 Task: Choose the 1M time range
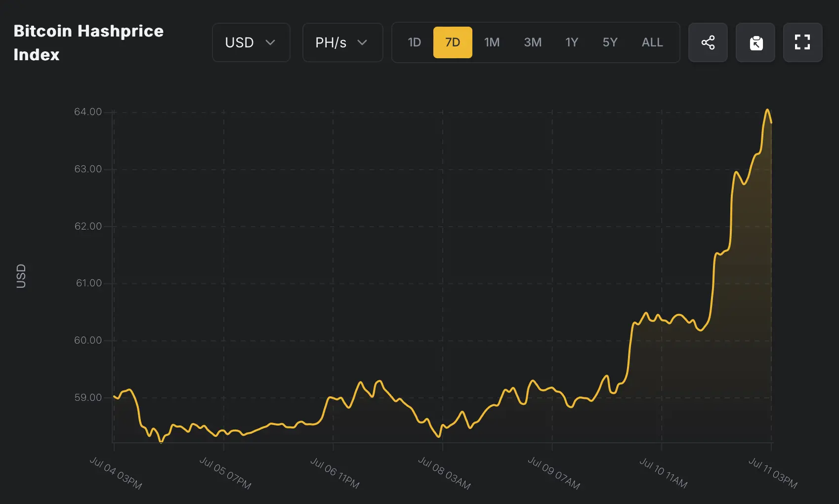pos(492,42)
